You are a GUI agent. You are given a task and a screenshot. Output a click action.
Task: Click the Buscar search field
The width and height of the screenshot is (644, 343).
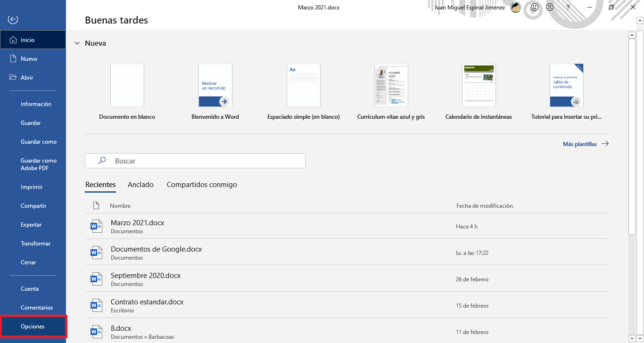point(195,161)
